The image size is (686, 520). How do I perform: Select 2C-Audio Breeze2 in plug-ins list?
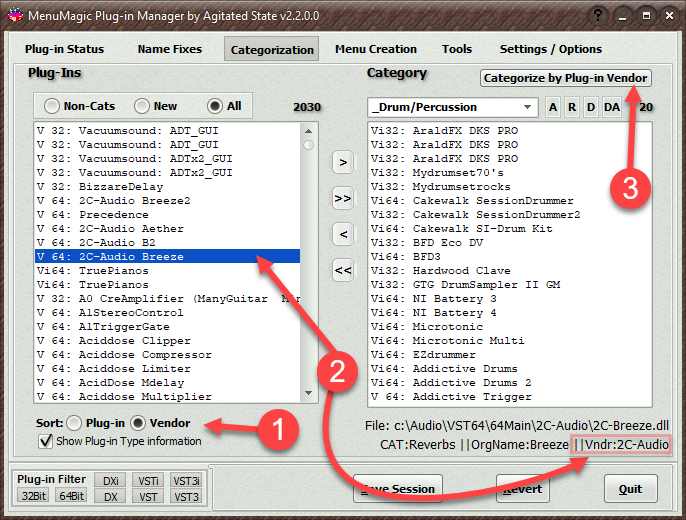pyautogui.click(x=168, y=201)
